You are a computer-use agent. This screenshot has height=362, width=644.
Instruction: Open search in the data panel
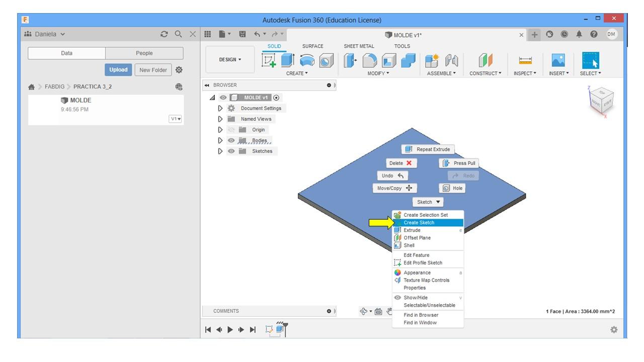pos(178,34)
